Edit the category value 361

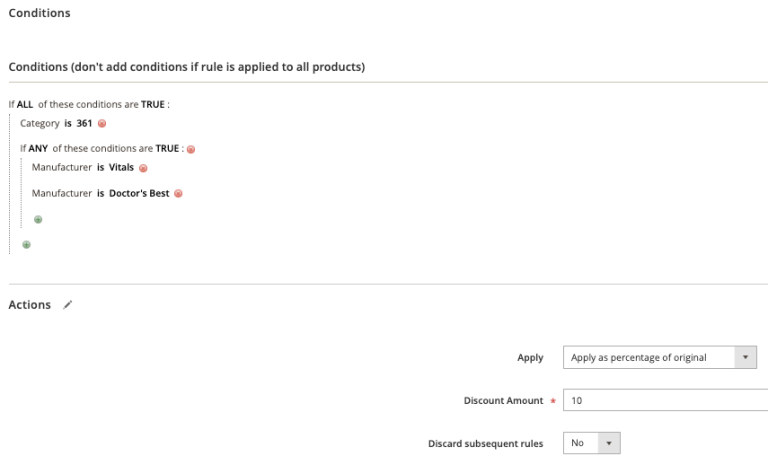[84, 123]
